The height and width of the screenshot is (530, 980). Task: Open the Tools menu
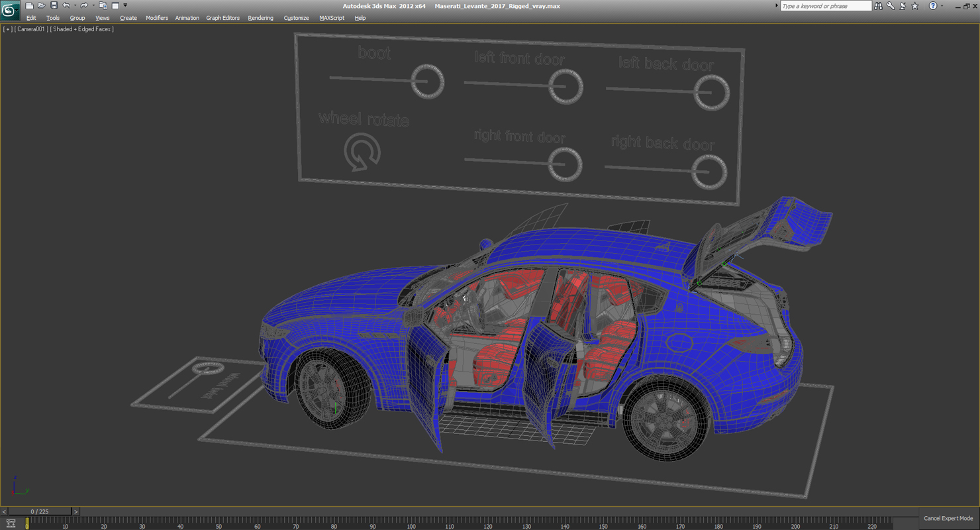pos(53,18)
